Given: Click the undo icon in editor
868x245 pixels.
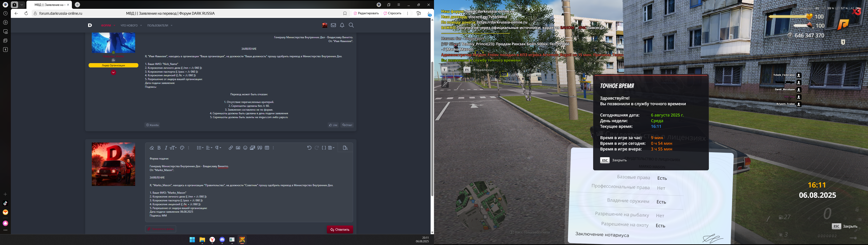Looking at the screenshot, I should point(309,148).
